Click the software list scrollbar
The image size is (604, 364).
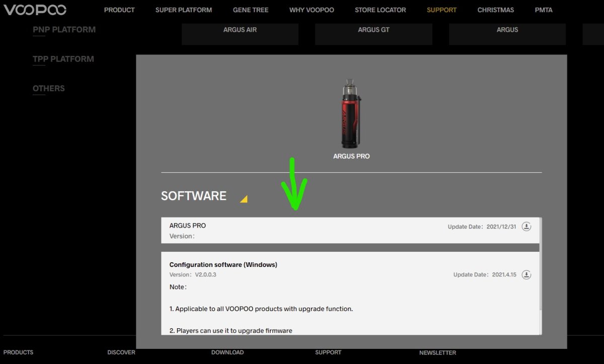pyautogui.click(x=541, y=264)
